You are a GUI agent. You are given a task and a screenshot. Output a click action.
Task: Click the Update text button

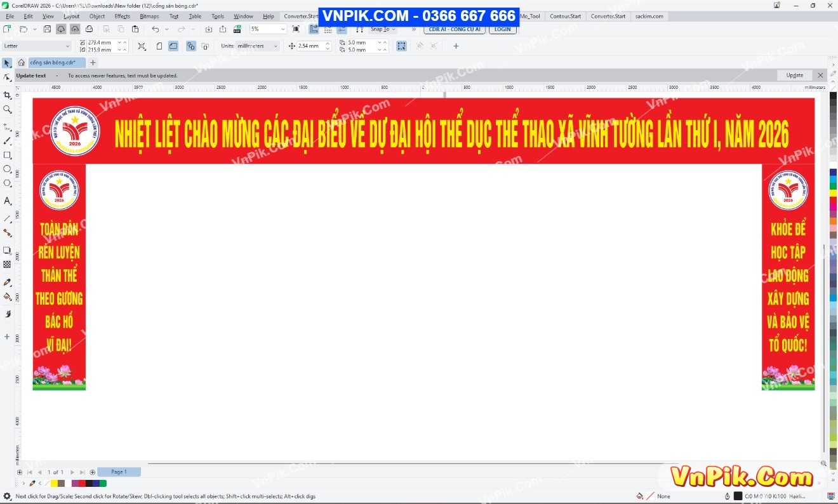[x=795, y=75]
